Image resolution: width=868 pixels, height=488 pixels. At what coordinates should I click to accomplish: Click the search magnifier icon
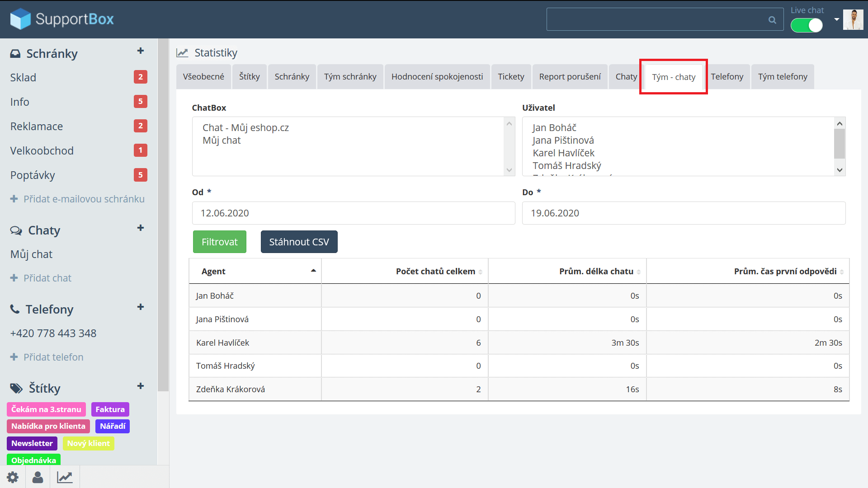[x=772, y=20]
